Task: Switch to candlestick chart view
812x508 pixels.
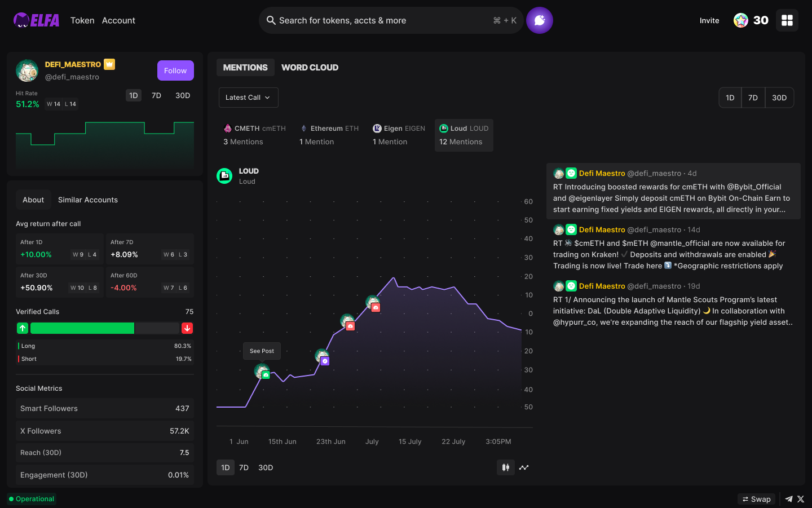Action: pyautogui.click(x=506, y=467)
